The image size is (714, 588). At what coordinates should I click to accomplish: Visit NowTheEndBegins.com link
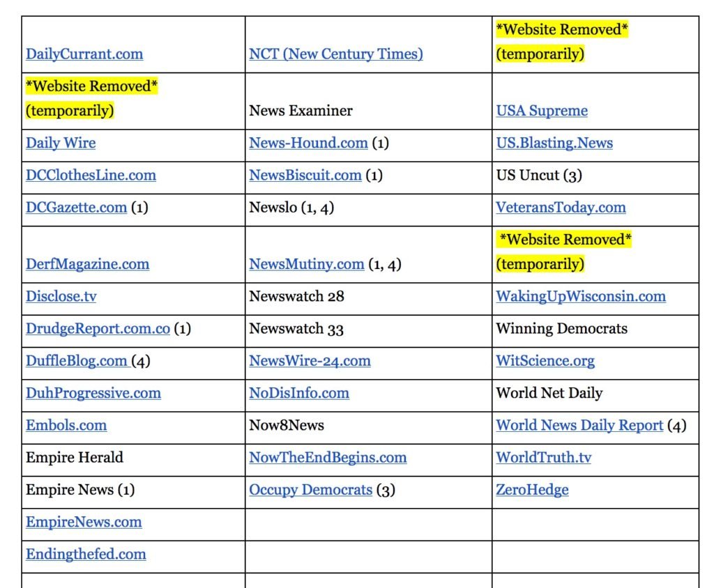click(x=328, y=458)
